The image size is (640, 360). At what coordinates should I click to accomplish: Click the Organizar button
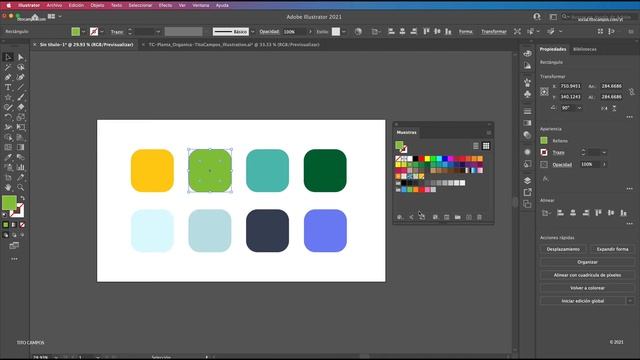(587, 262)
